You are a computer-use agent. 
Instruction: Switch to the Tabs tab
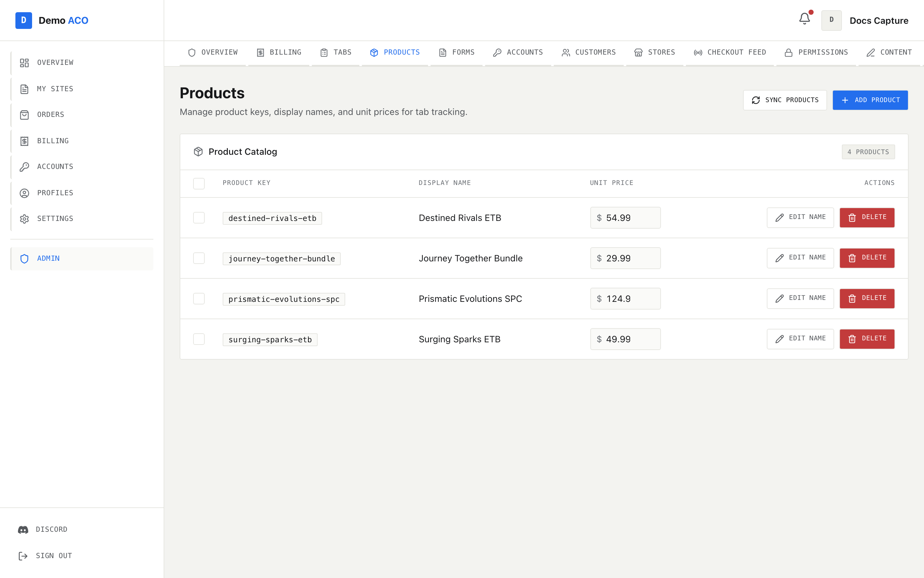(336, 53)
